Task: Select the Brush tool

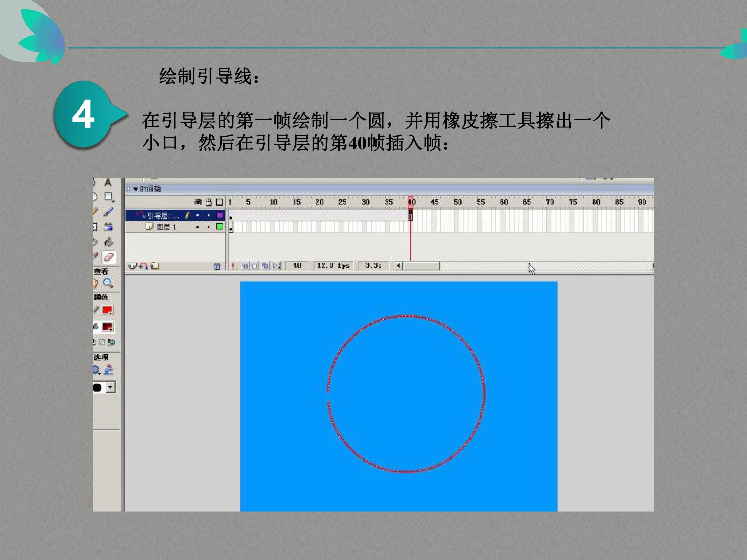Action: (x=108, y=212)
